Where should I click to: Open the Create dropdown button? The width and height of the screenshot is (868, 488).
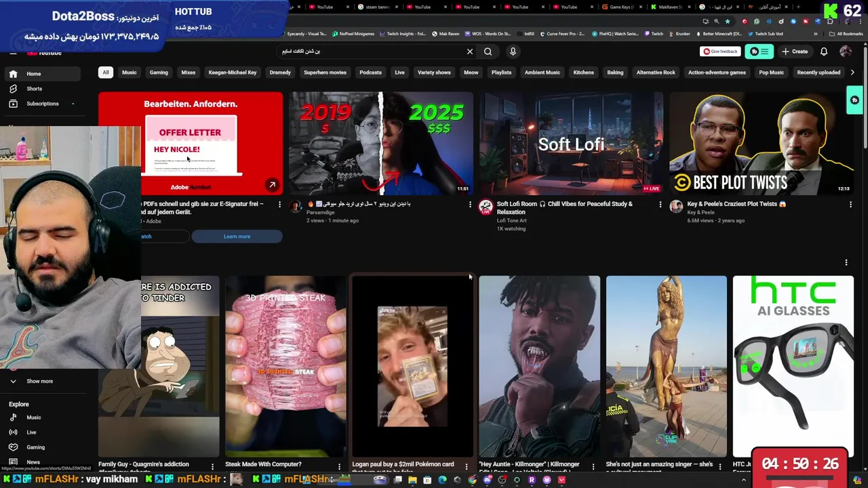(x=795, y=52)
